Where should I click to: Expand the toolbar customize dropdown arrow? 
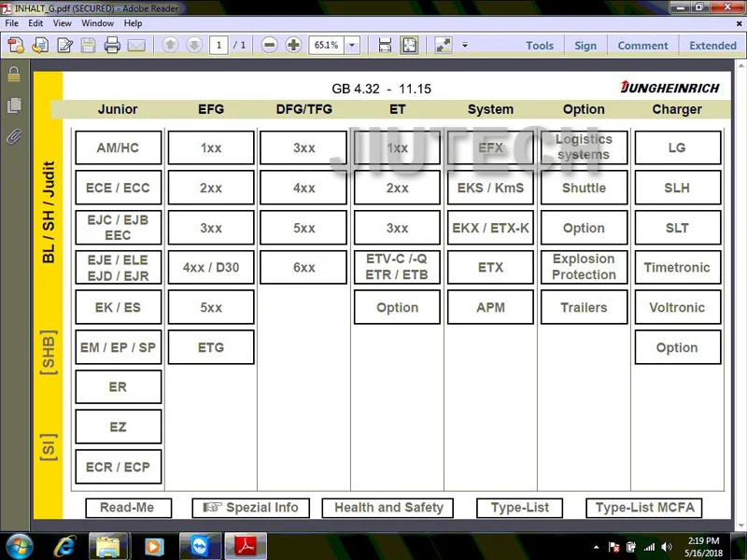(465, 45)
